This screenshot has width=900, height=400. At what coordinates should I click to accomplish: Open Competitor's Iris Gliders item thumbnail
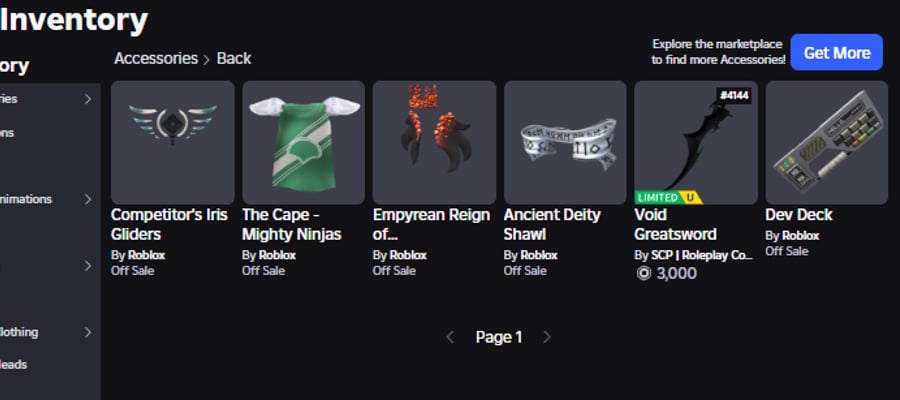pos(173,142)
